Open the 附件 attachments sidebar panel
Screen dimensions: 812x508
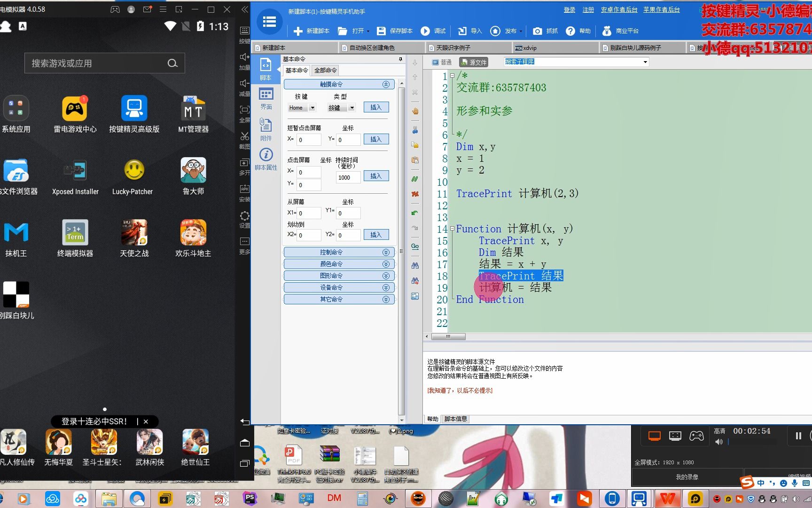point(266,129)
